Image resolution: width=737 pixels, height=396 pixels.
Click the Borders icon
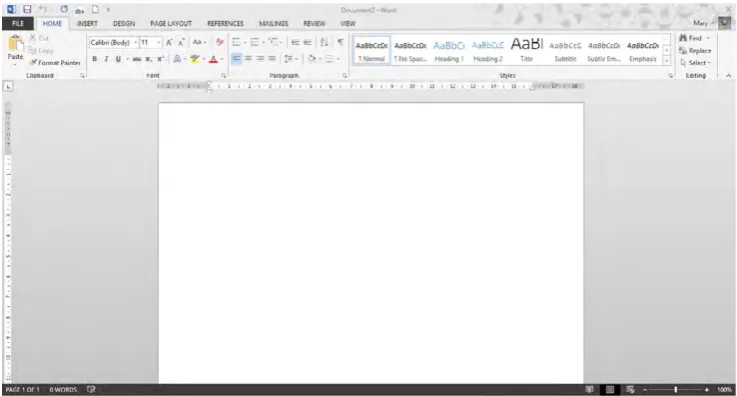[x=329, y=59]
